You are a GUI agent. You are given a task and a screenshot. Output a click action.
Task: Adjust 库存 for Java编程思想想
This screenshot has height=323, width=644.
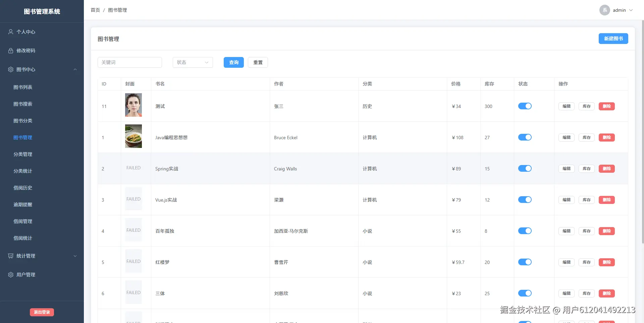[x=587, y=138]
